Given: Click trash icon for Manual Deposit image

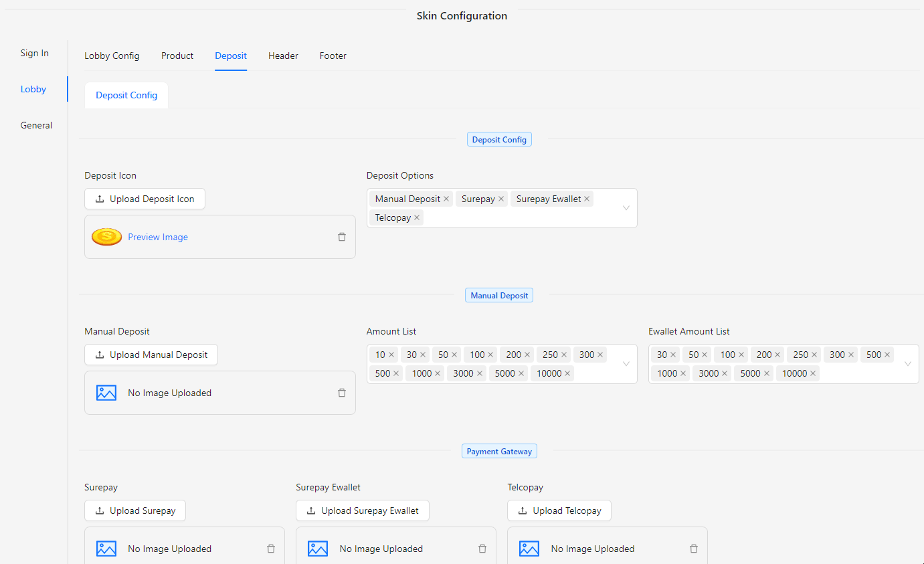Looking at the screenshot, I should (342, 393).
